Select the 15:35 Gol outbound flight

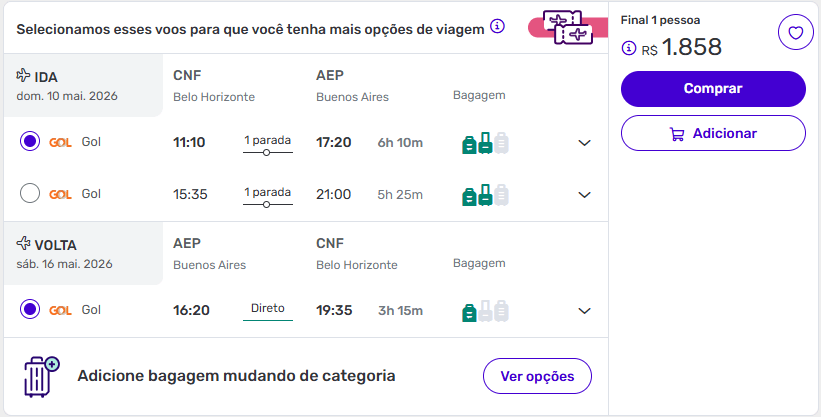tap(30, 194)
